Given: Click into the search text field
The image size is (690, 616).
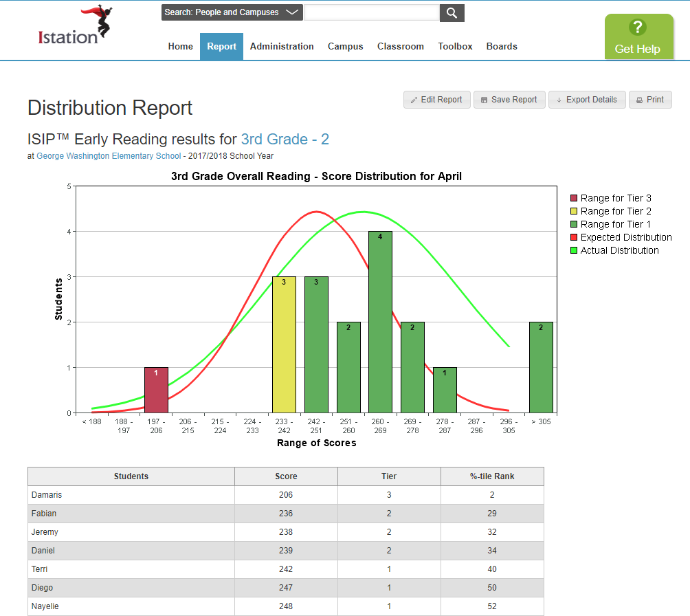Looking at the screenshot, I should (371, 12).
